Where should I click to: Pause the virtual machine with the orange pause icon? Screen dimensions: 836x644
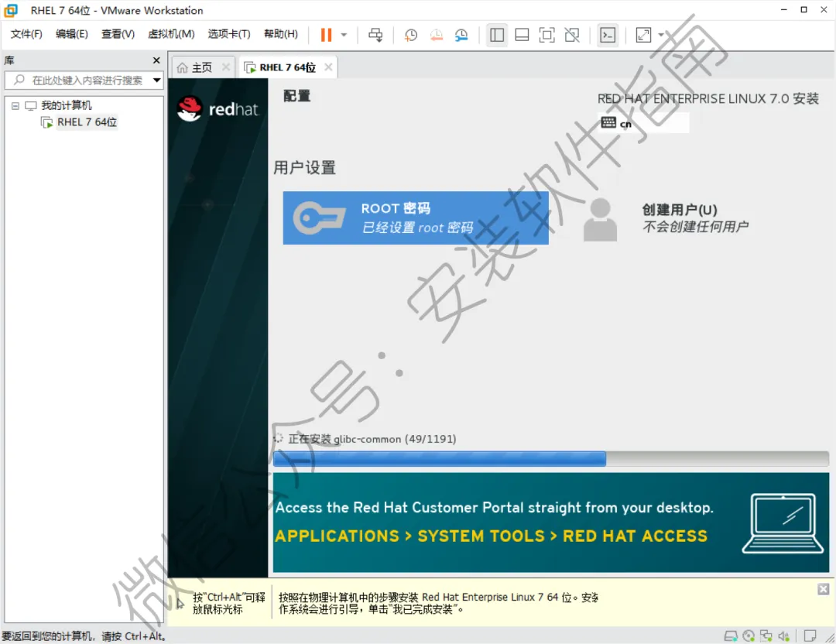326,35
